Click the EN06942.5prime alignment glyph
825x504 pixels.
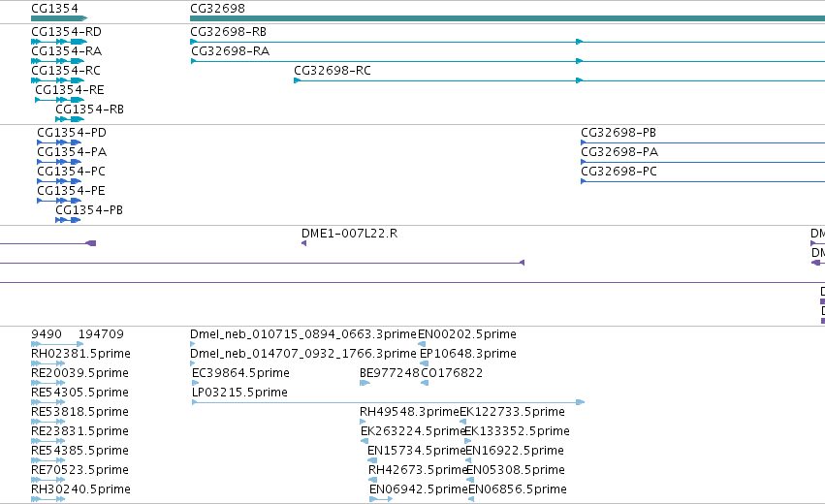pyautogui.click(x=381, y=499)
